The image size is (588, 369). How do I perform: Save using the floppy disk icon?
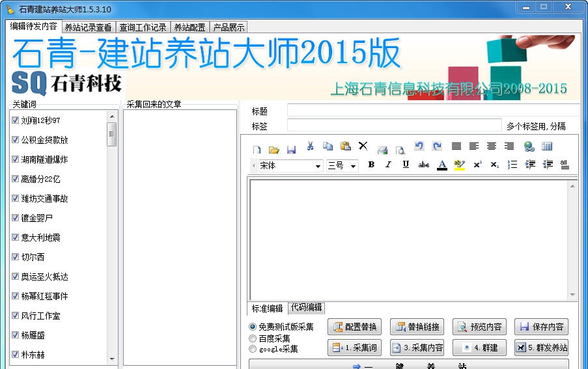[x=291, y=150]
